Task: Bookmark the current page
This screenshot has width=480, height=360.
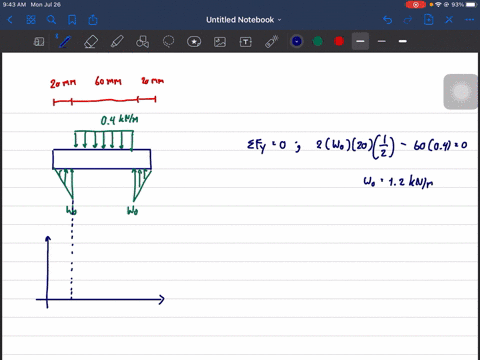Action: click(x=72, y=20)
